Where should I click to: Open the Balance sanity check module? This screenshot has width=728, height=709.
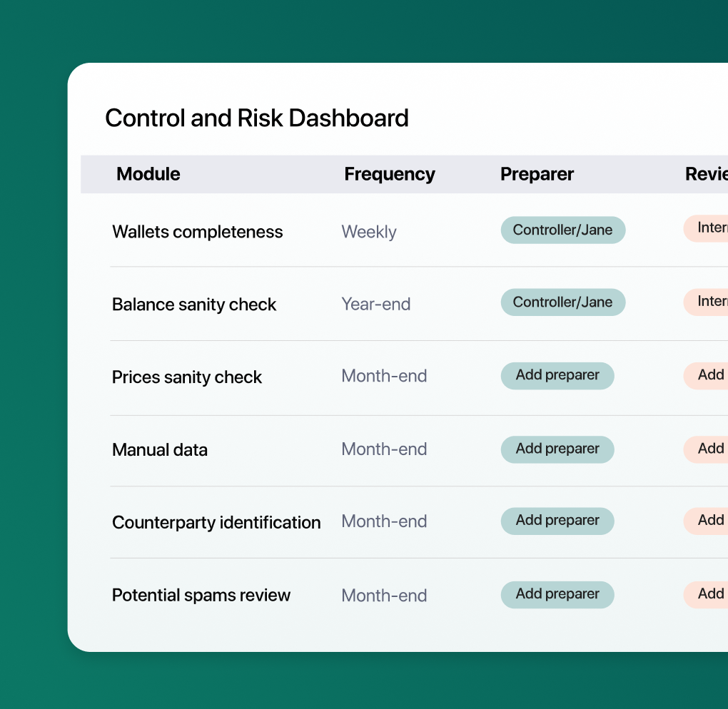coord(194,305)
